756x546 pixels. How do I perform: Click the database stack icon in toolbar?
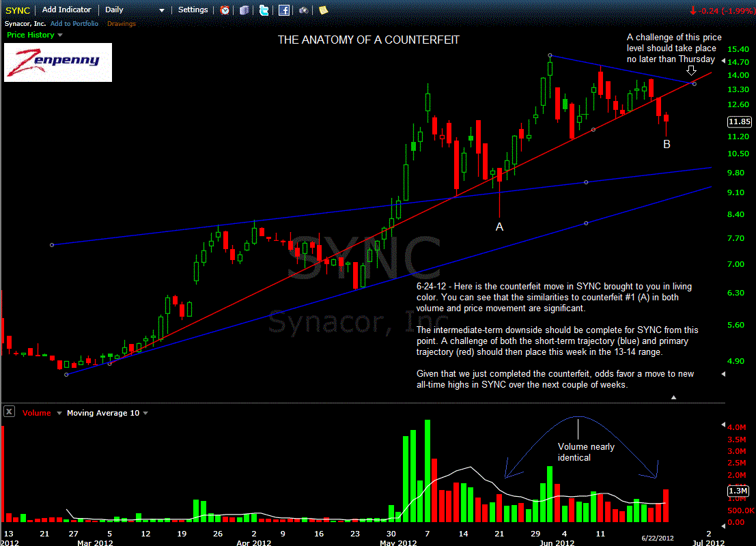pyautogui.click(x=244, y=10)
